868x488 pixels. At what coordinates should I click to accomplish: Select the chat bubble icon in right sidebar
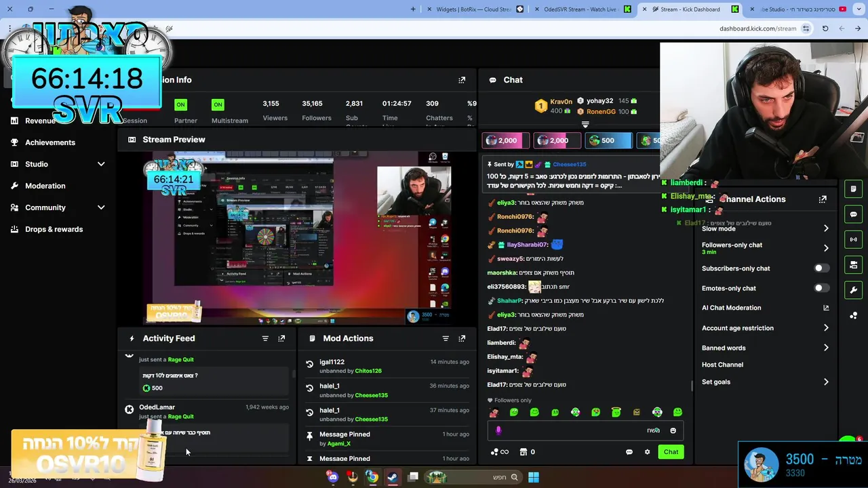pos(854,214)
